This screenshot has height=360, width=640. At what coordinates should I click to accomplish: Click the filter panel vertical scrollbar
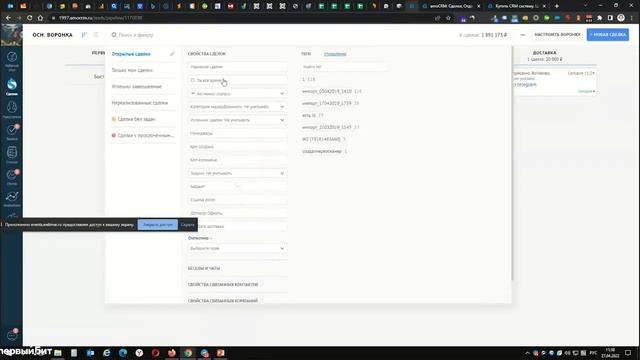coord(512,163)
